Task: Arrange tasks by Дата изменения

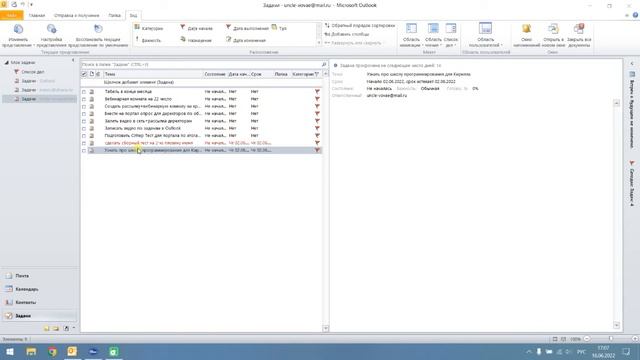Action: click(246, 40)
